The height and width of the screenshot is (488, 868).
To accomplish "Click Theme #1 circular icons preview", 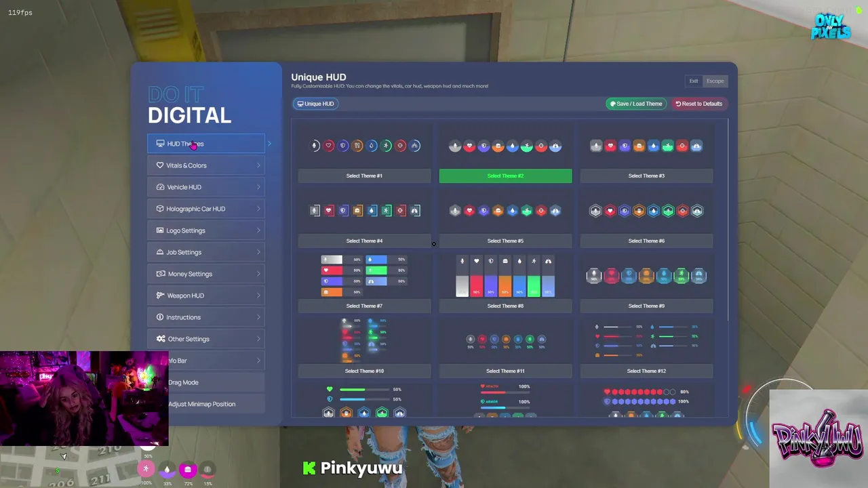I will [x=364, y=146].
